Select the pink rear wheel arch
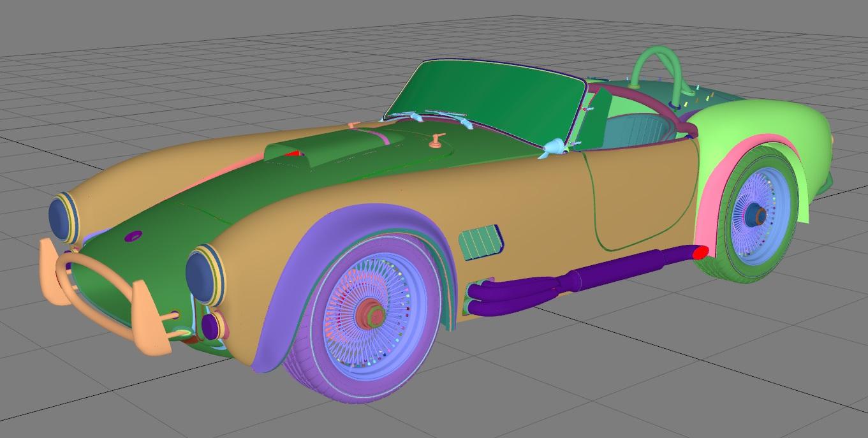Viewport: 868px width, 438px height. click(x=727, y=185)
